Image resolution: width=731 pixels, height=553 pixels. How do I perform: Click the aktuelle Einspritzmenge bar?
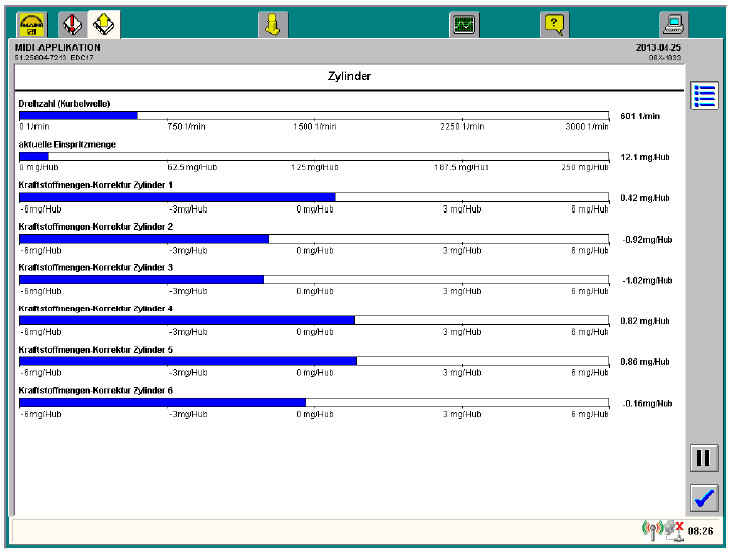click(313, 156)
